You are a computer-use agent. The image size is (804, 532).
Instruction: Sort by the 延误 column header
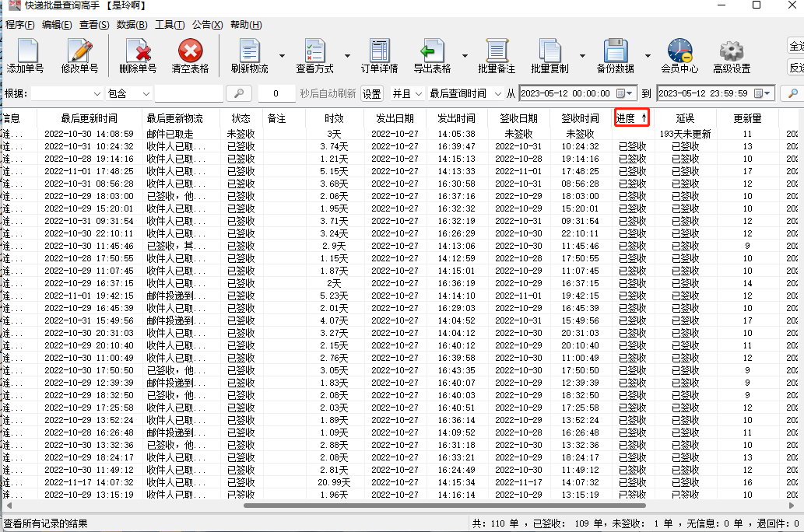point(685,118)
